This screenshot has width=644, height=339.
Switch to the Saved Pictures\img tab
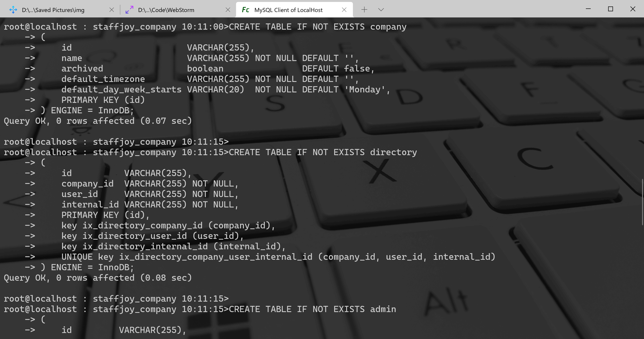[53, 10]
